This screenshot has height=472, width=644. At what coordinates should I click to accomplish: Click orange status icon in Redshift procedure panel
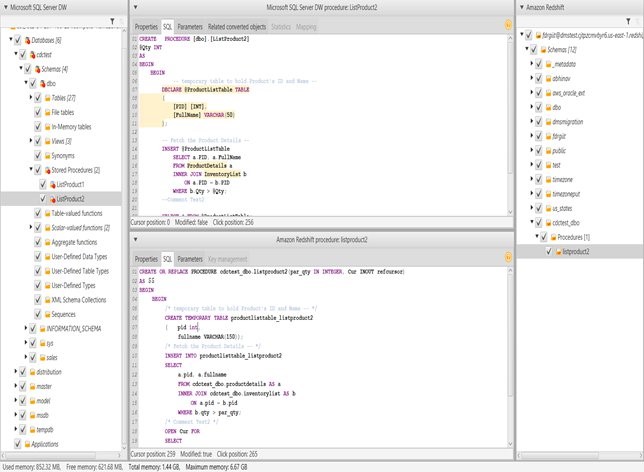pos(508,258)
